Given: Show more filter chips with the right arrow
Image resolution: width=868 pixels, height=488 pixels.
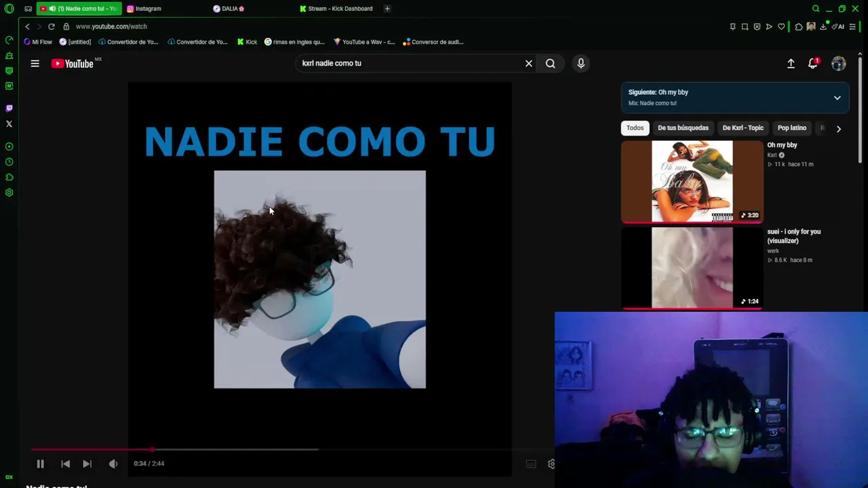Looking at the screenshot, I should pyautogui.click(x=839, y=129).
